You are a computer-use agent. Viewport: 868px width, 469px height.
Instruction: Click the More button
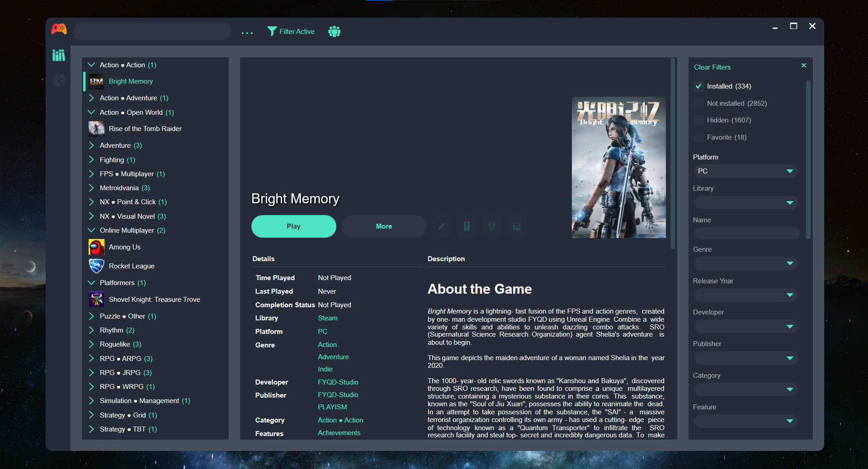click(384, 226)
